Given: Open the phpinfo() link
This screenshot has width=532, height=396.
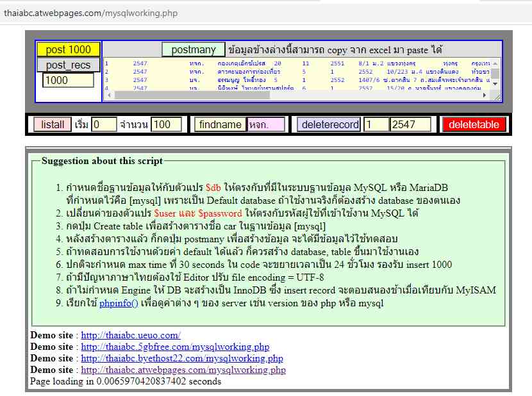Looking at the screenshot, I should (x=119, y=302).
